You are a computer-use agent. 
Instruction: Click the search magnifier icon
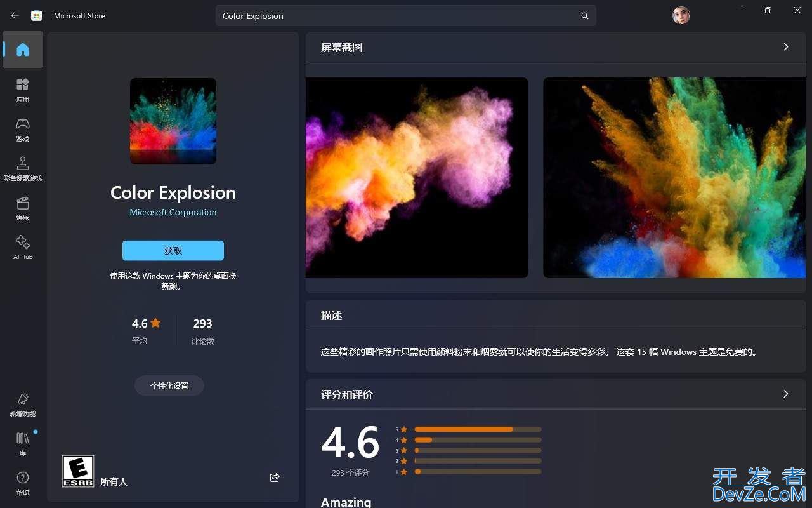coord(585,16)
